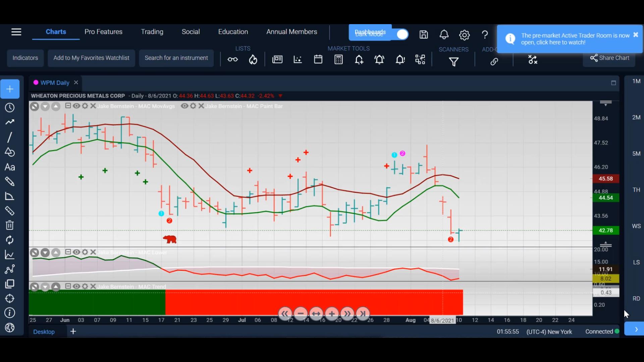
Task: Open the help question mark icon
Action: (x=485, y=35)
